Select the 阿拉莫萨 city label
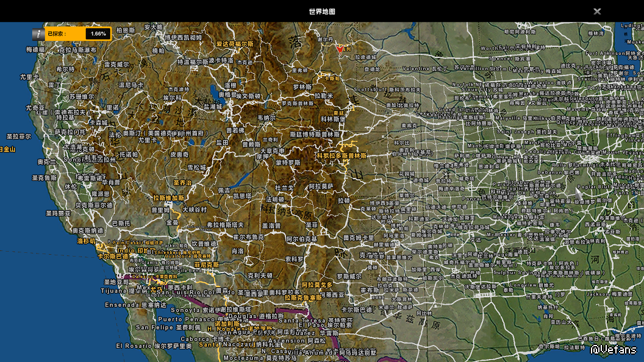The width and height of the screenshot is (644, 362). pyautogui.click(x=321, y=186)
